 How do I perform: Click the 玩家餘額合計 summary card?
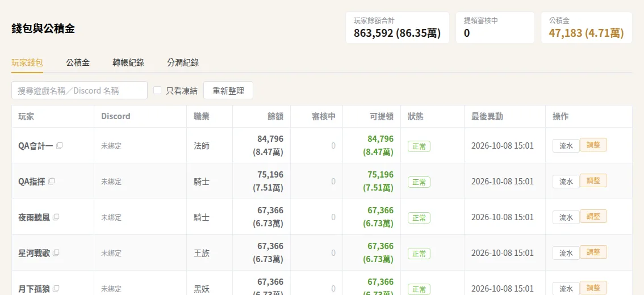pyautogui.click(x=398, y=27)
